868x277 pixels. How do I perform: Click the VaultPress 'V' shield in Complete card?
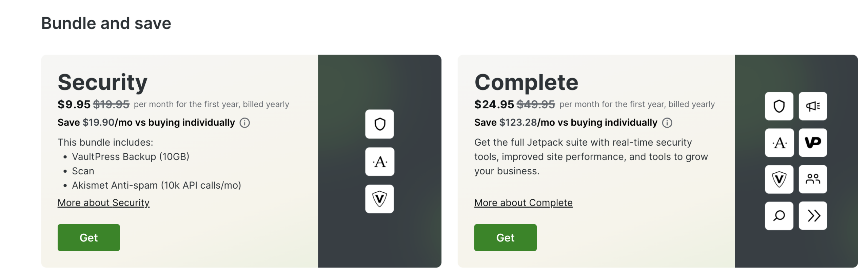[779, 179]
